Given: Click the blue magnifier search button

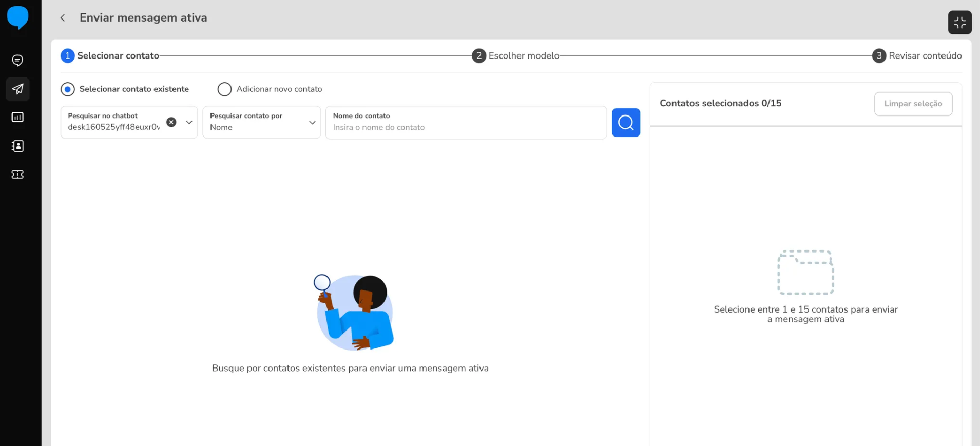Looking at the screenshot, I should pyautogui.click(x=625, y=123).
